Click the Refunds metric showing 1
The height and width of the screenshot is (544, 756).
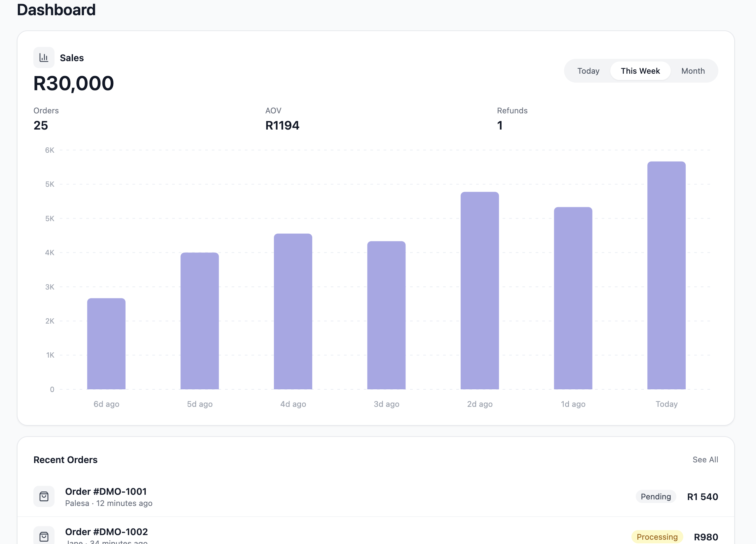(x=500, y=126)
